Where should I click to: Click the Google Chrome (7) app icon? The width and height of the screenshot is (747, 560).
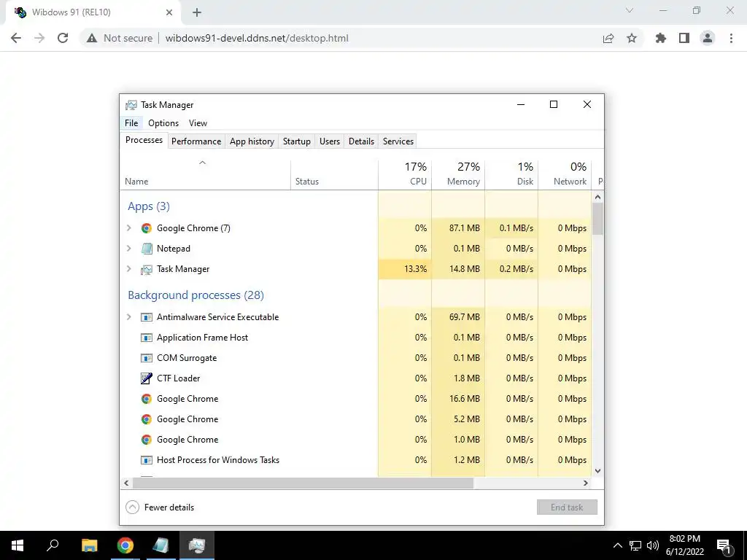click(x=146, y=228)
